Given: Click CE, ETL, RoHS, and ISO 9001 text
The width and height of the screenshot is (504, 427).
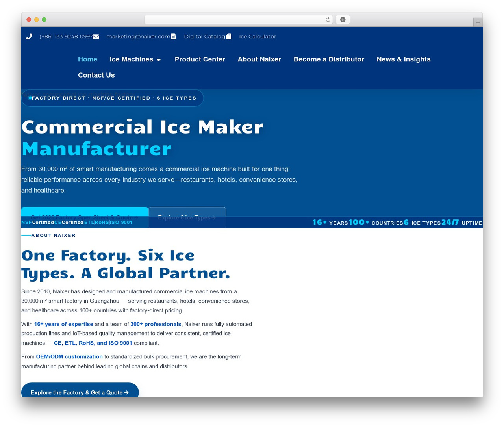Looking at the screenshot, I should 93,343.
